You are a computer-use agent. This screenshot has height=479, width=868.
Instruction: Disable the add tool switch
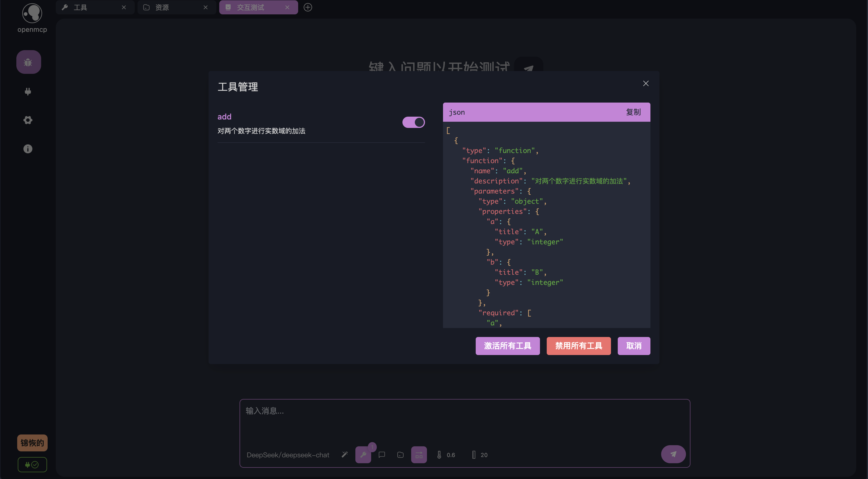tap(413, 122)
